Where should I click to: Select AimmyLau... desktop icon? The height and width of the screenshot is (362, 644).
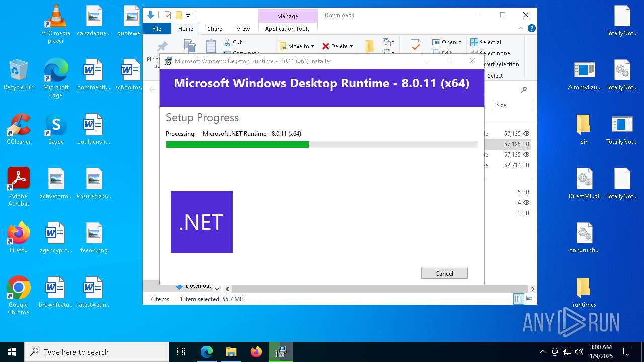coord(584,75)
